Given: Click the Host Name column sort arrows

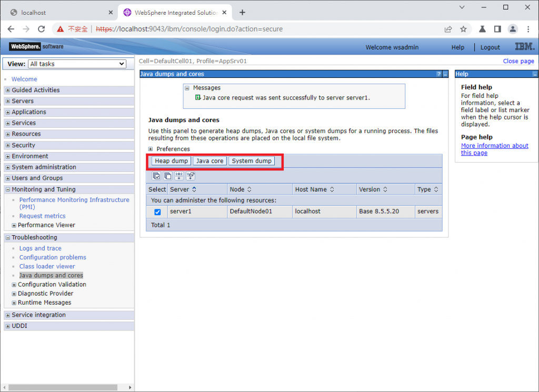Looking at the screenshot, I should 332,189.
